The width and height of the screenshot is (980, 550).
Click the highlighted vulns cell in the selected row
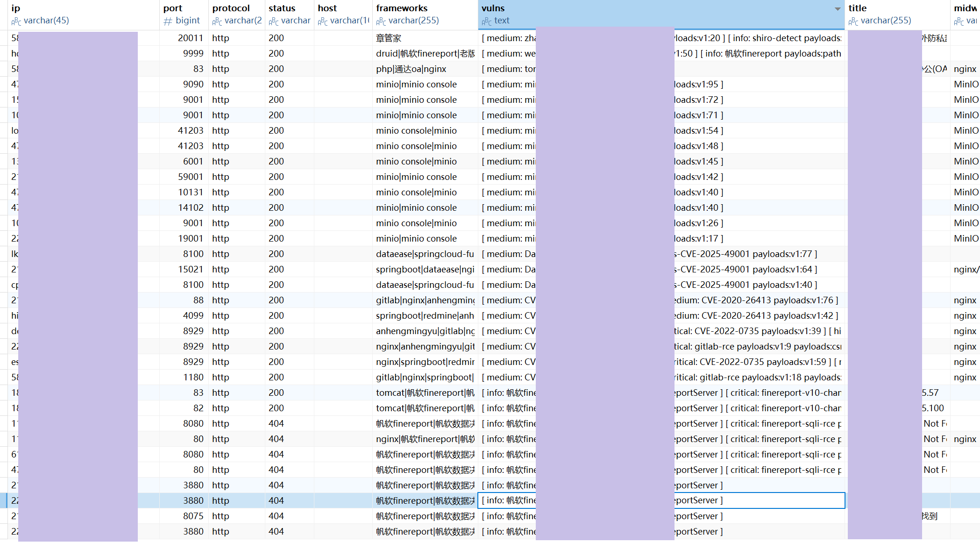point(661,500)
